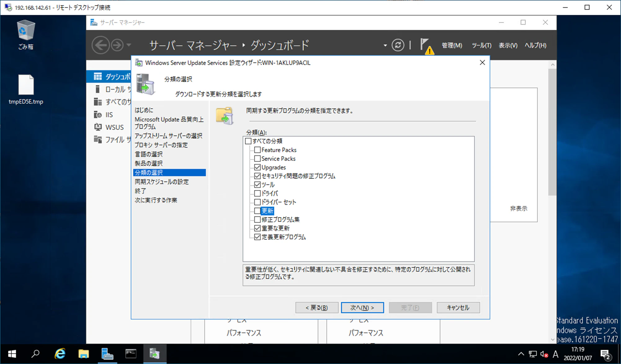Open taskbar clock showing 17:19
Screen dimensions: 621x364
click(578, 354)
